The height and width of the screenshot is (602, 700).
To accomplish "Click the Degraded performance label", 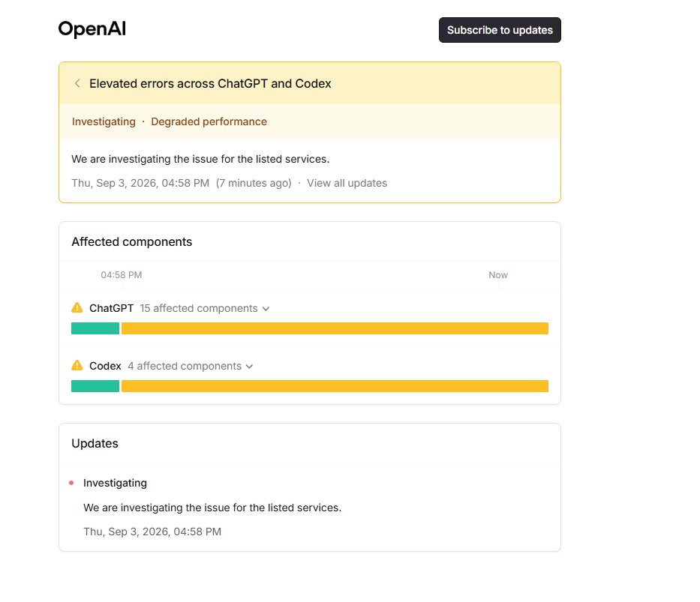I will 209,121.
